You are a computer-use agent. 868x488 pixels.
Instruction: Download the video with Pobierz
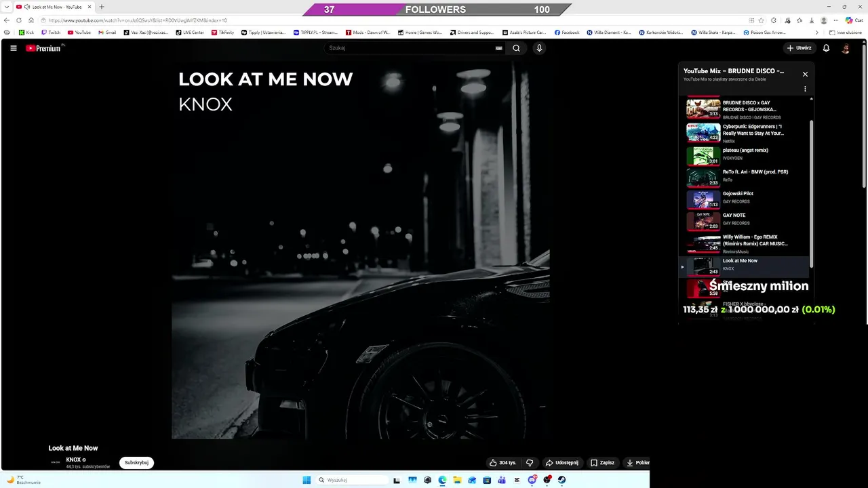[x=637, y=462]
